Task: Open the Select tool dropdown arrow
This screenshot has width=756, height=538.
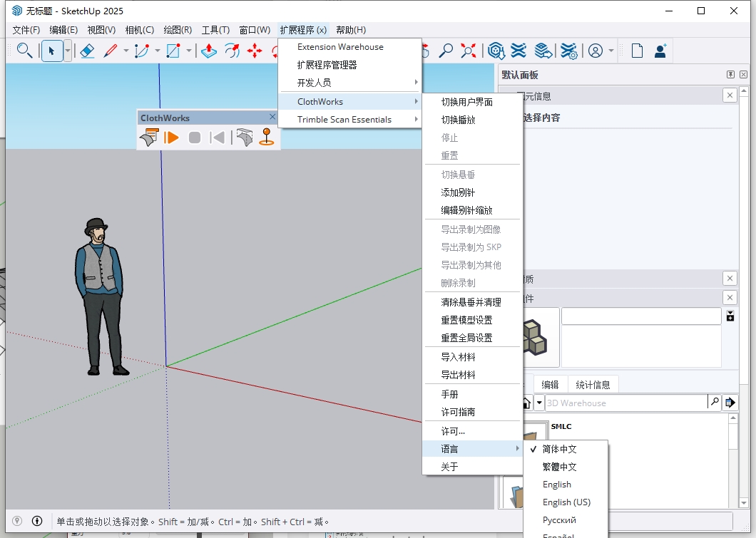Action: [68, 51]
